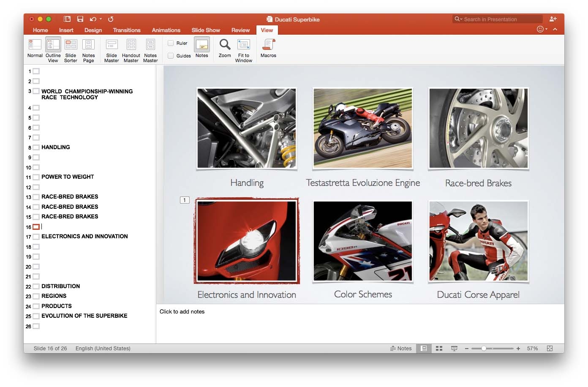The image size is (588, 387).
Task: Click Fit to Window icon
Action: (244, 44)
